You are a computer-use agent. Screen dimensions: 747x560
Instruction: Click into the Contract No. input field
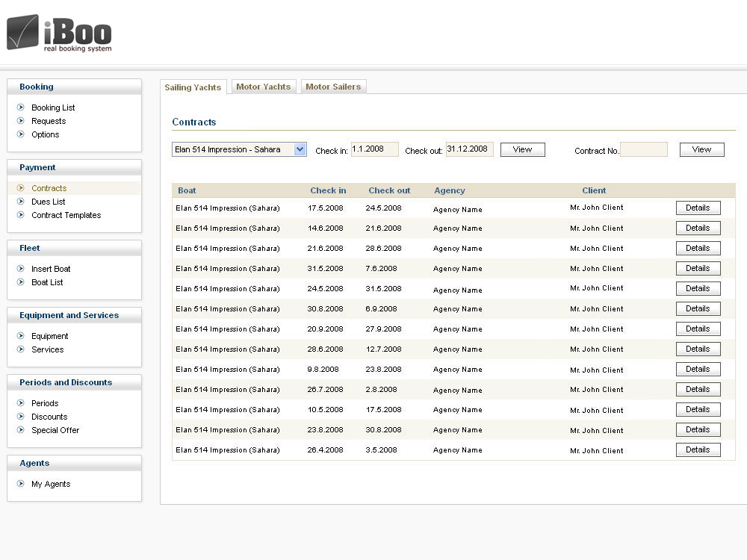[643, 149]
